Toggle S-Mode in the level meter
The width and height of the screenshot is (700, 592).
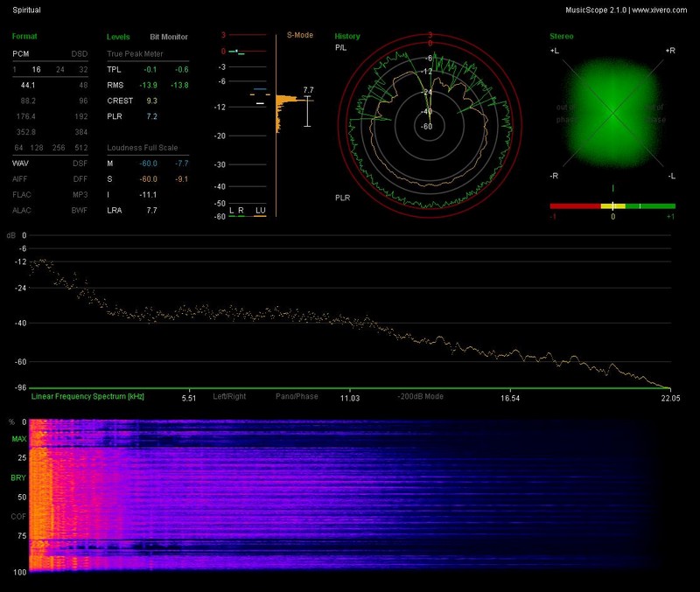(300, 35)
